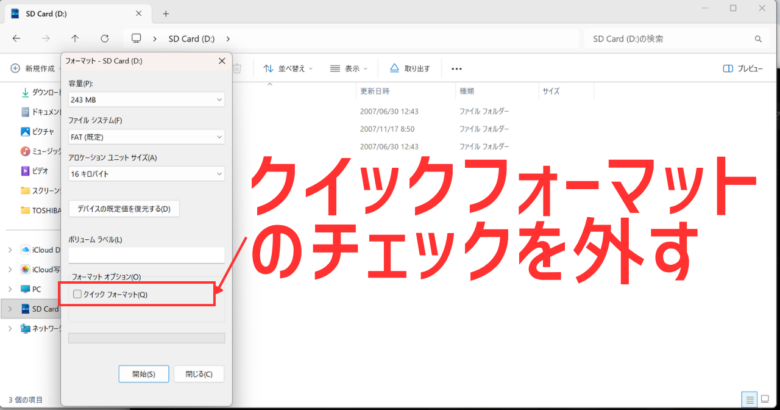780x410 pixels.
Task: Open the 新規作成 menu
Action: point(33,68)
